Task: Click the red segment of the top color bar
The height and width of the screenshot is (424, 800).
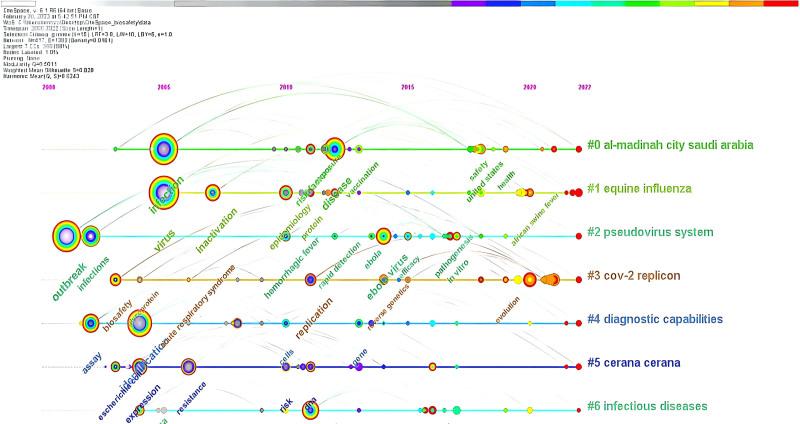Action: 780,4
